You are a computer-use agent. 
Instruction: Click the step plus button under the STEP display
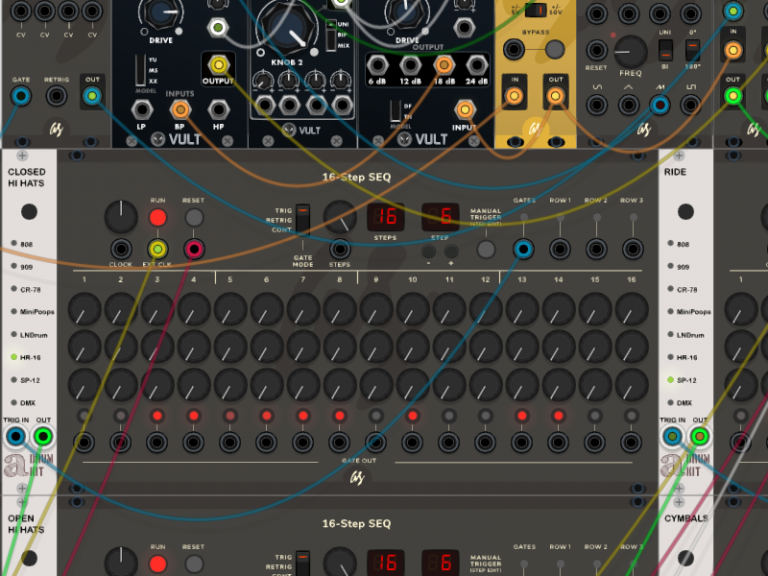coord(451,251)
